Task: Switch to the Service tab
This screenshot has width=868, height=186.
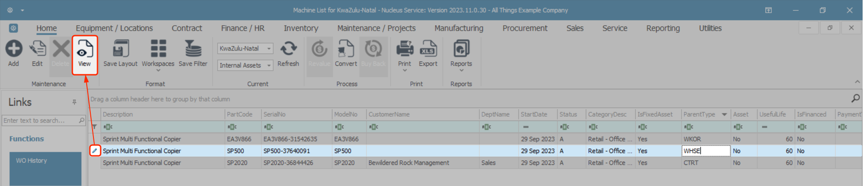Action: pos(615,28)
